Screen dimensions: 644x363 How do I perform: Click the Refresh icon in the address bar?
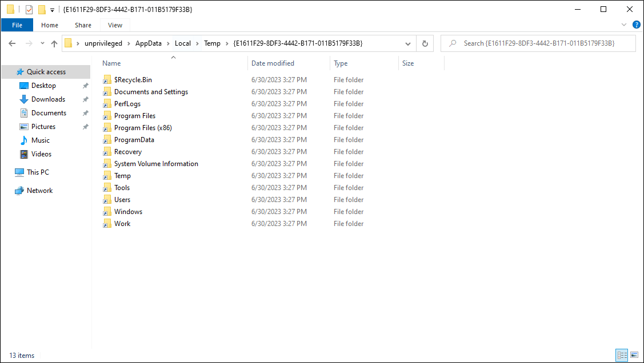click(x=423, y=43)
